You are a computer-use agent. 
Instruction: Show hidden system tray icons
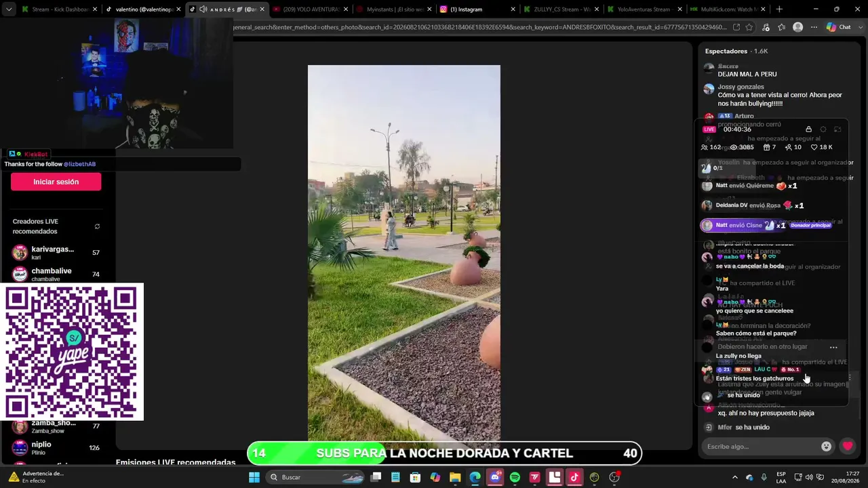point(735,477)
